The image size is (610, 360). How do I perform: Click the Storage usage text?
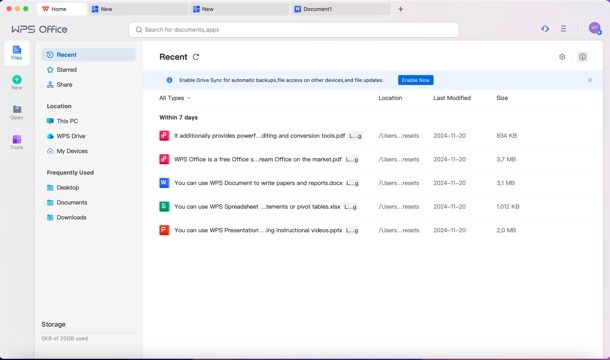pos(65,339)
